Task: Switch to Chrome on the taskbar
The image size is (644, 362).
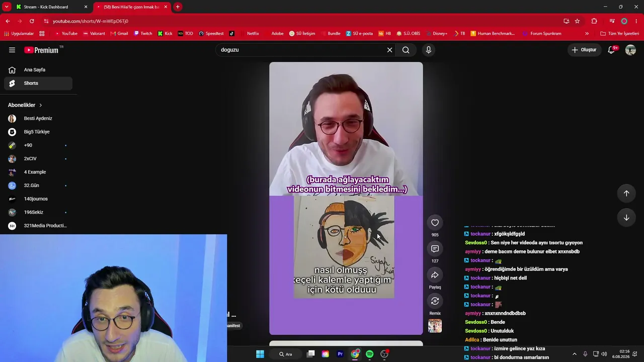Action: point(355,354)
